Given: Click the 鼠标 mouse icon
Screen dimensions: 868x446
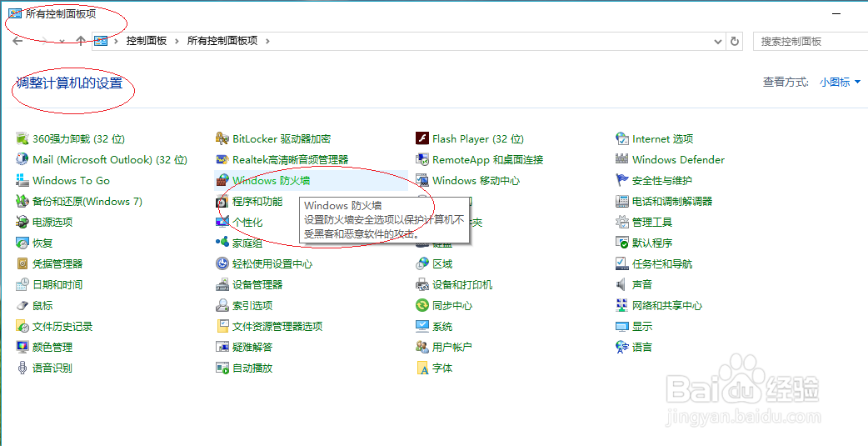Looking at the screenshot, I should point(22,305).
